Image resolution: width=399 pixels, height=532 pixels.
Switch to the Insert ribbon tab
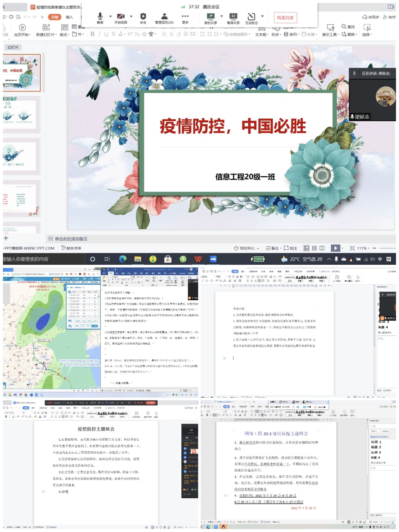pyautogui.click(x=69, y=17)
